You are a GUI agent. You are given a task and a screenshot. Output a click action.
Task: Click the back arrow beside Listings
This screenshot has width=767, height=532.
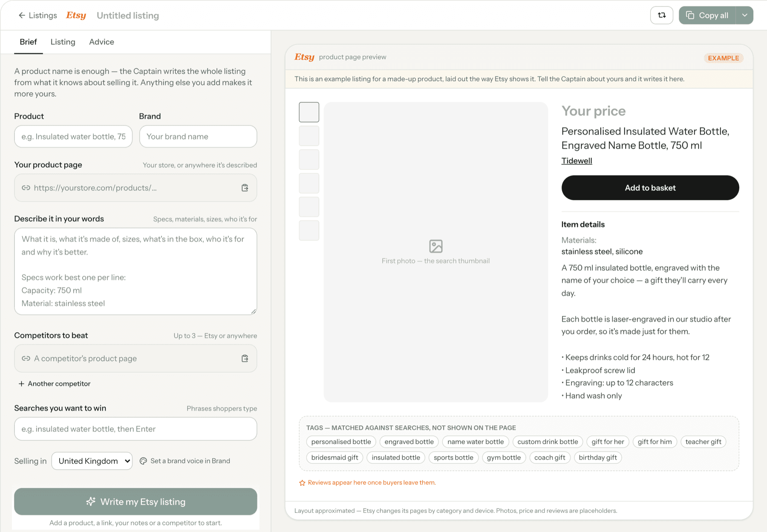22,15
